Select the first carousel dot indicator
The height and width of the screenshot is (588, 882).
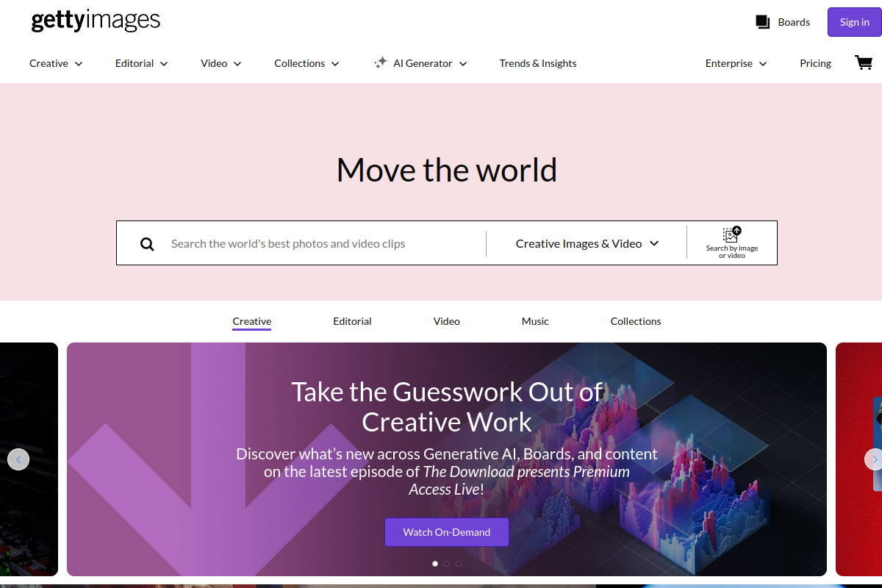click(435, 564)
